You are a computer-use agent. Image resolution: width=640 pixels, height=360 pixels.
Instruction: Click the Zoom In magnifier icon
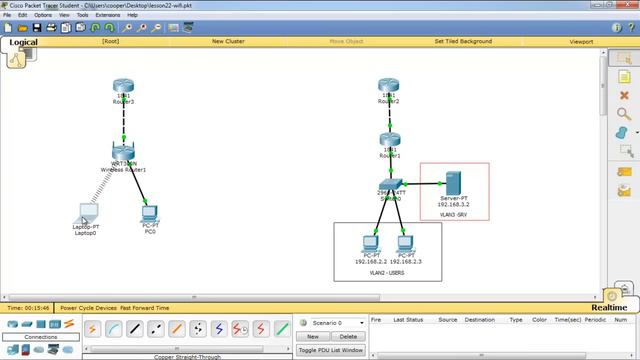127,28
